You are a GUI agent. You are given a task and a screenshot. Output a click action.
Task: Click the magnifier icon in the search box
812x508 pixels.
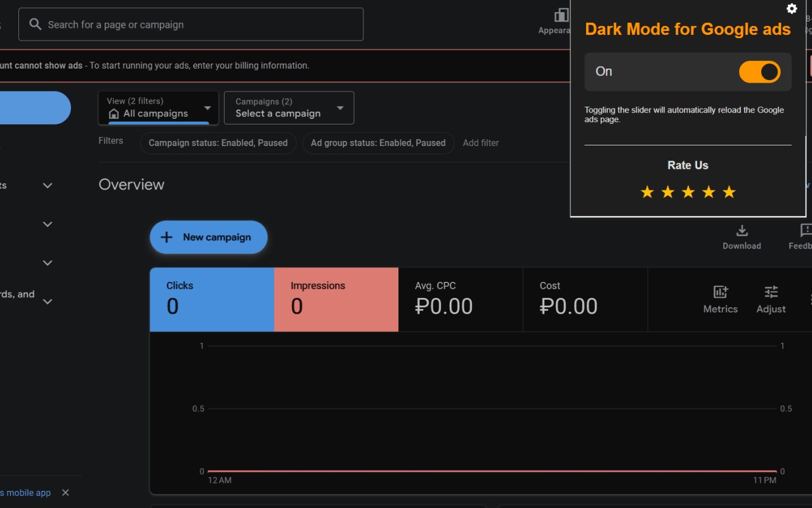36,25
